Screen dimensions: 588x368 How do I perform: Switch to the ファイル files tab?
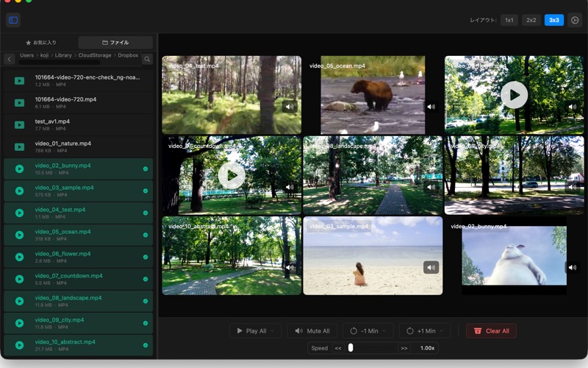[x=115, y=43]
